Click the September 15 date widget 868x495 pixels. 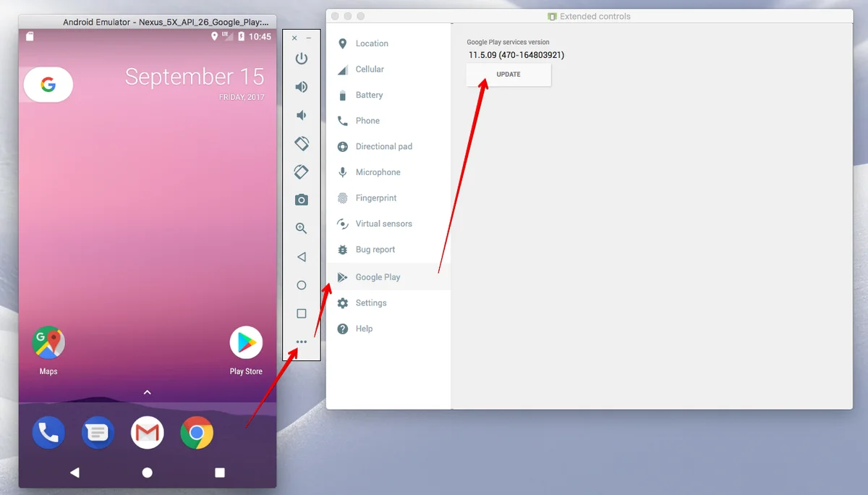point(195,77)
